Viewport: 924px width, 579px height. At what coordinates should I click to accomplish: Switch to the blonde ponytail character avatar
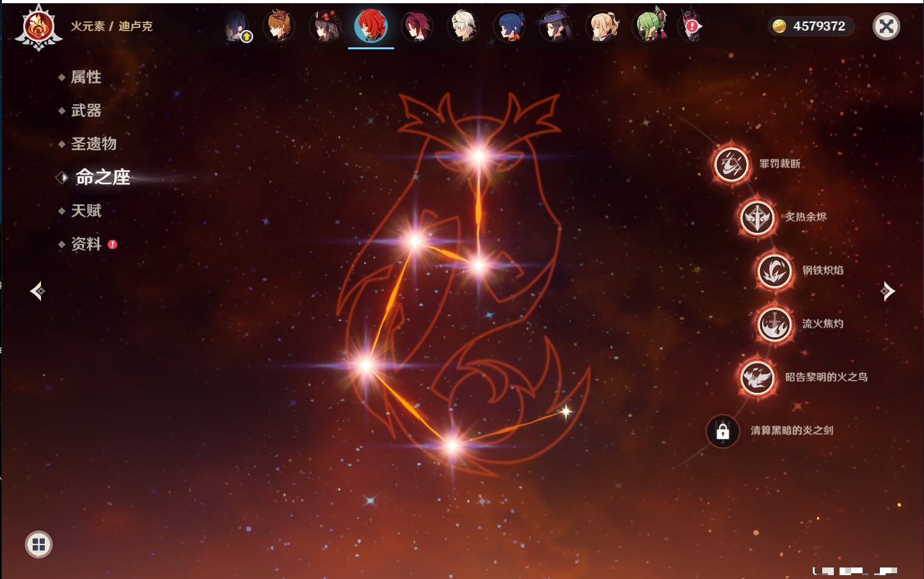602,26
